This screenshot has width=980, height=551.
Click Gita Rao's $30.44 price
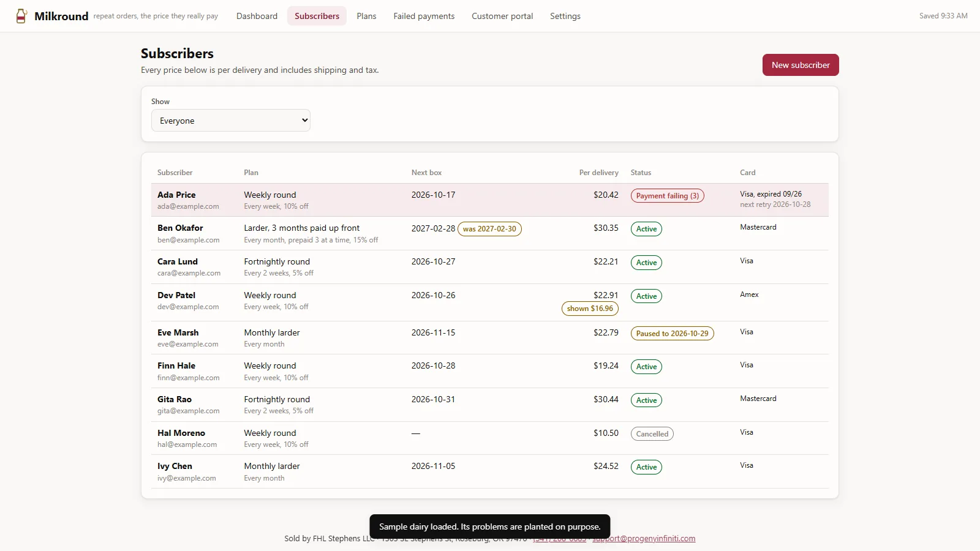click(606, 399)
